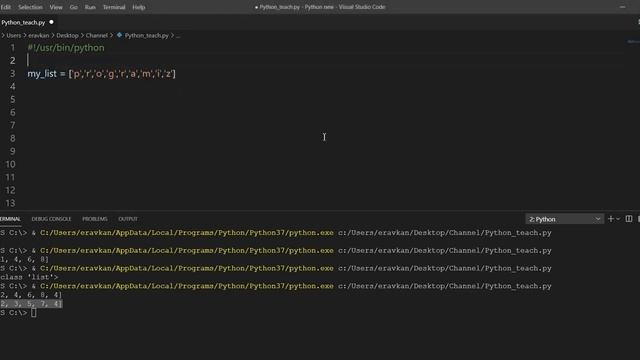Click Python_teach.py in the breadcrumb
This screenshot has width=640, height=360.
pyautogui.click(x=147, y=36)
